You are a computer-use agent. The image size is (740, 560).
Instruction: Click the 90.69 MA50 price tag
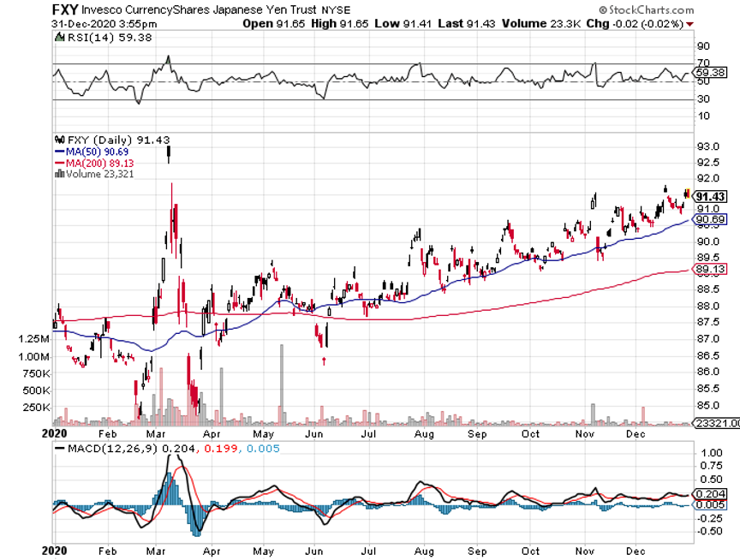pyautogui.click(x=710, y=219)
